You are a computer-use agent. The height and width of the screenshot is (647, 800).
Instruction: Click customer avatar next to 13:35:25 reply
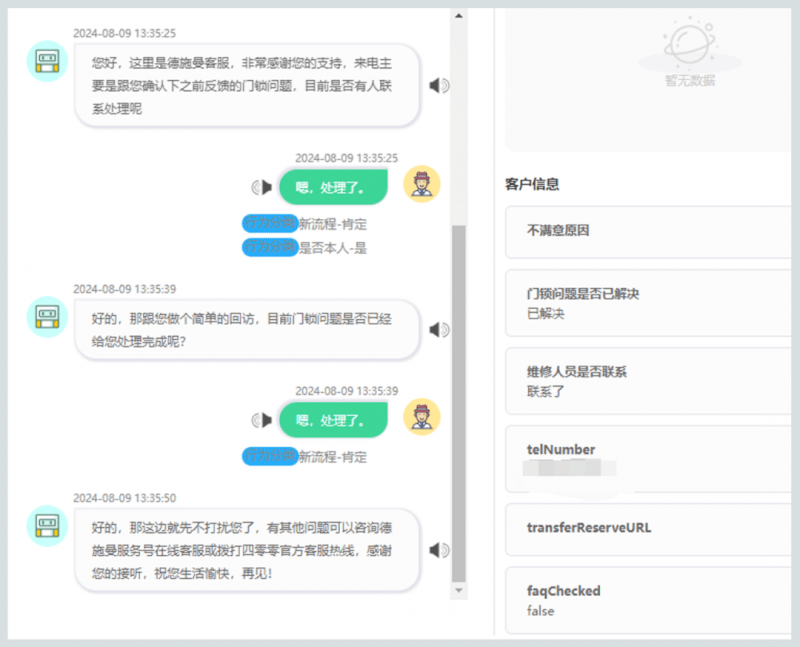coord(421,184)
